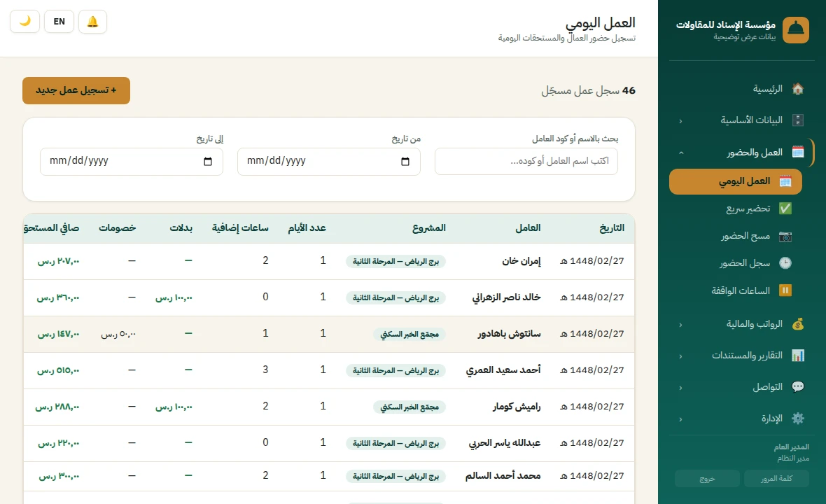
Task: Focus the worker name or code search field
Action: [526, 161]
